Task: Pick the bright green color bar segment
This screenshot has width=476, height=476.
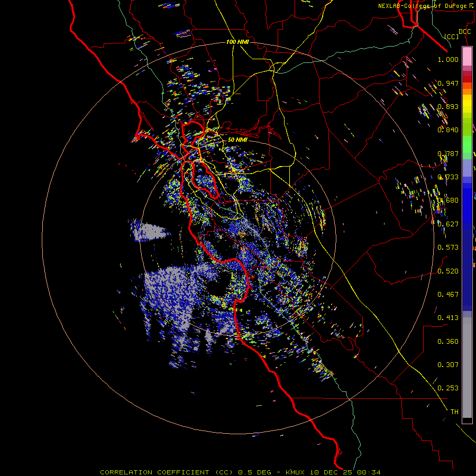Action: [467, 144]
